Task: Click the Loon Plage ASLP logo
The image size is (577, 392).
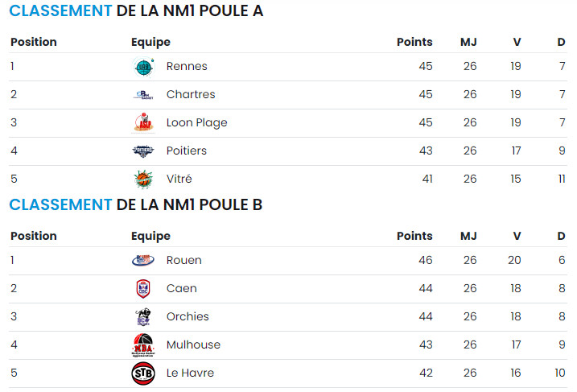Action: pyautogui.click(x=143, y=123)
